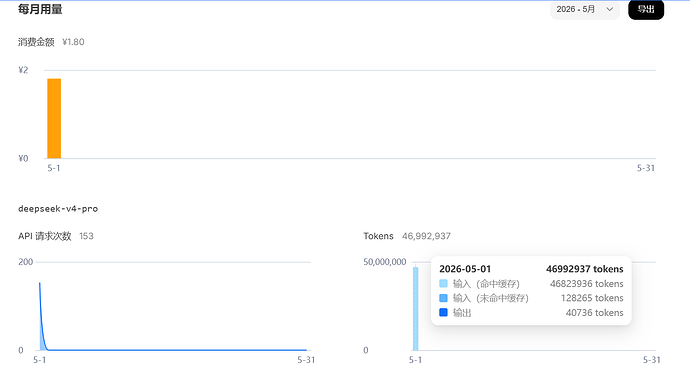Click the 50,000,000 axis label
Screen dimensions: 690x373
(x=385, y=262)
